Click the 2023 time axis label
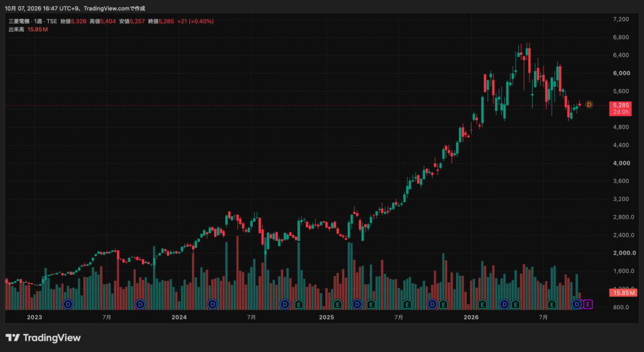Viewport: 644px width, 352px height. (35, 317)
